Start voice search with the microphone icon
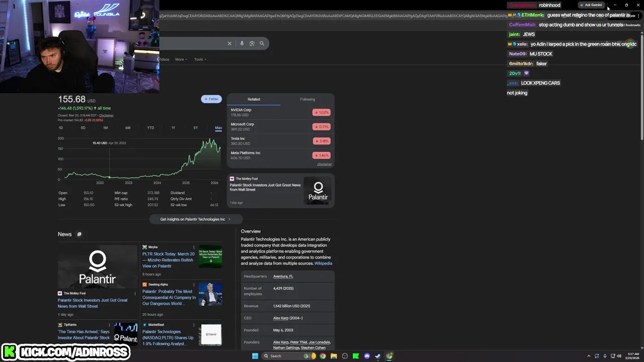Viewport: 644px width, 362px height. [242, 43]
